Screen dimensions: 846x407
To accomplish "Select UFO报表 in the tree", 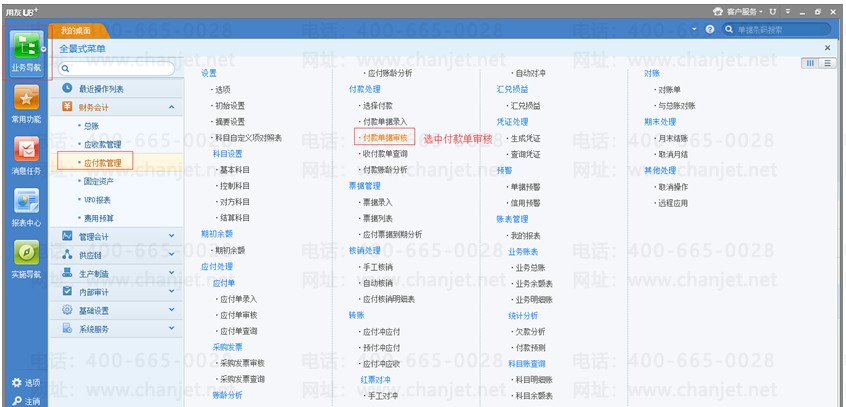I will (x=97, y=200).
